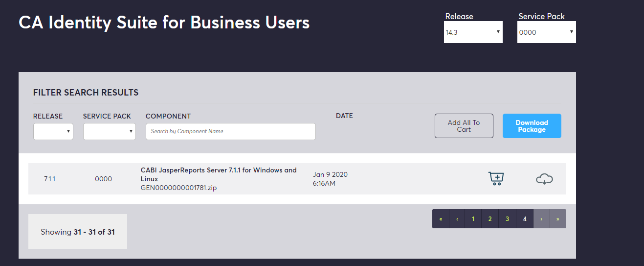
Task: Click the FILTER SEARCH RESULTS heading
Action: 86,93
